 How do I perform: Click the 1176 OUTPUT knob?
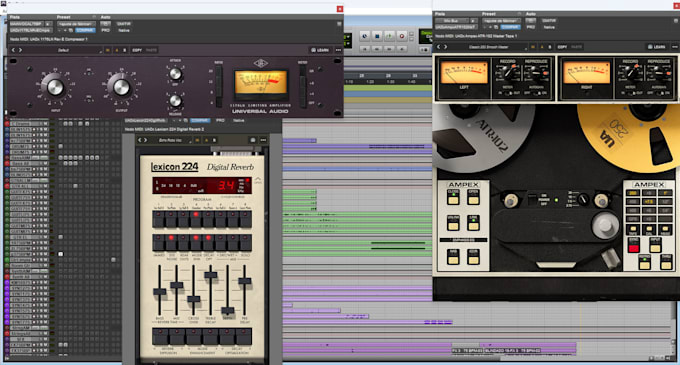[x=121, y=87]
